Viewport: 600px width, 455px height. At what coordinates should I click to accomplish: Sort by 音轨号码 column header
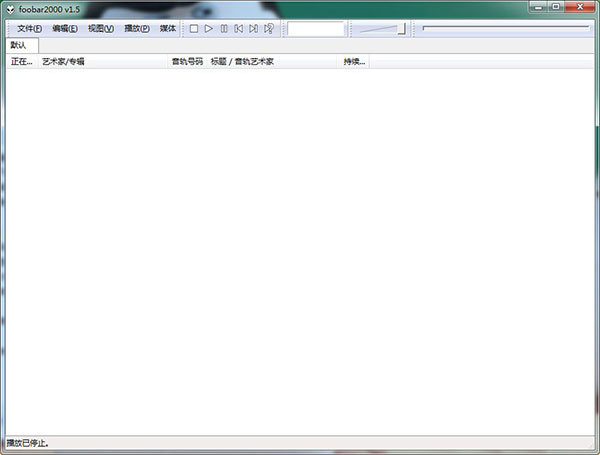186,62
